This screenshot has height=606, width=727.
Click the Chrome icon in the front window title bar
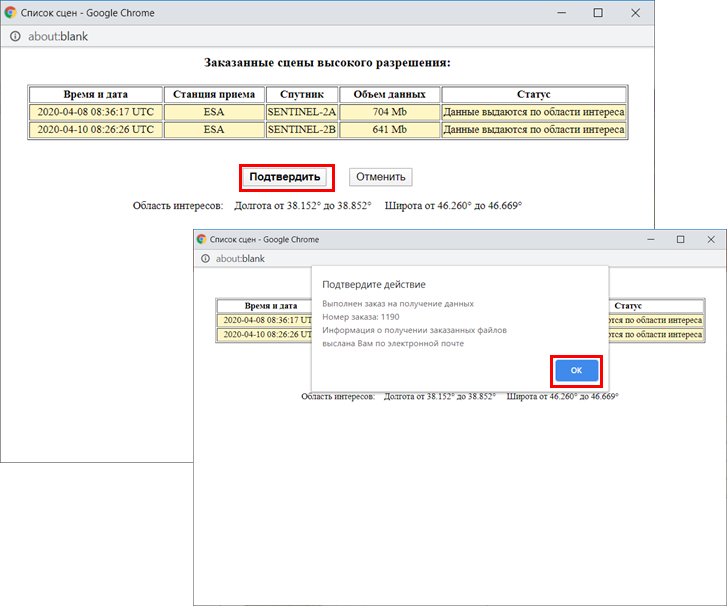point(202,240)
